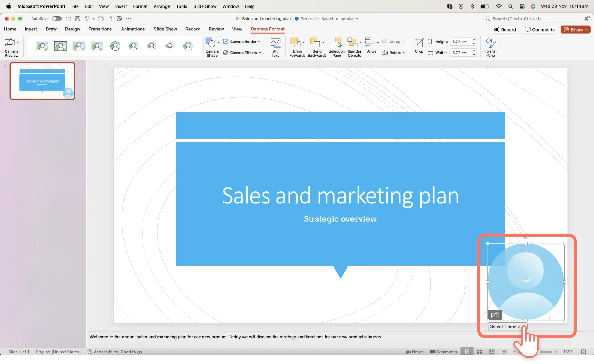Click the Accessibility: Good to go status
This screenshot has width=594, height=364.
[115, 352]
